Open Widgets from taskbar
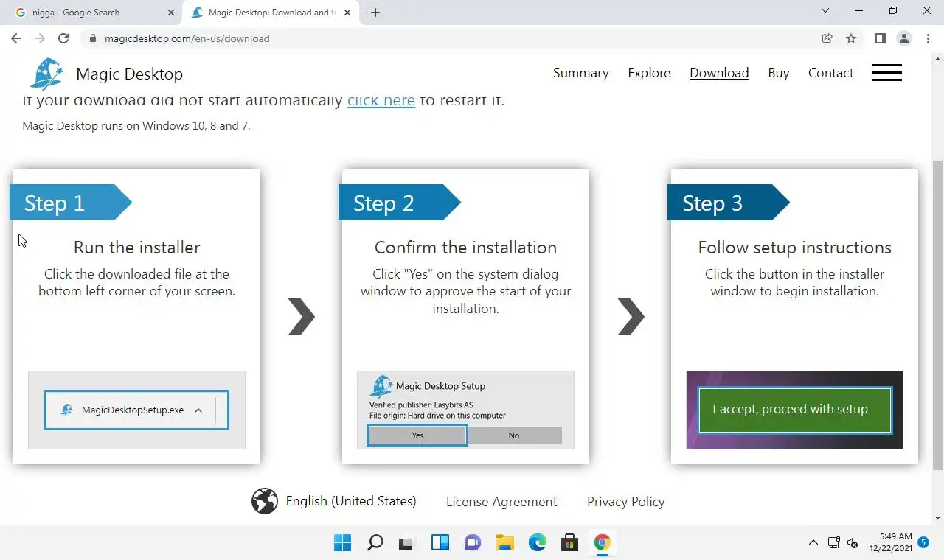Viewport: 944px width, 560px height. tap(440, 543)
